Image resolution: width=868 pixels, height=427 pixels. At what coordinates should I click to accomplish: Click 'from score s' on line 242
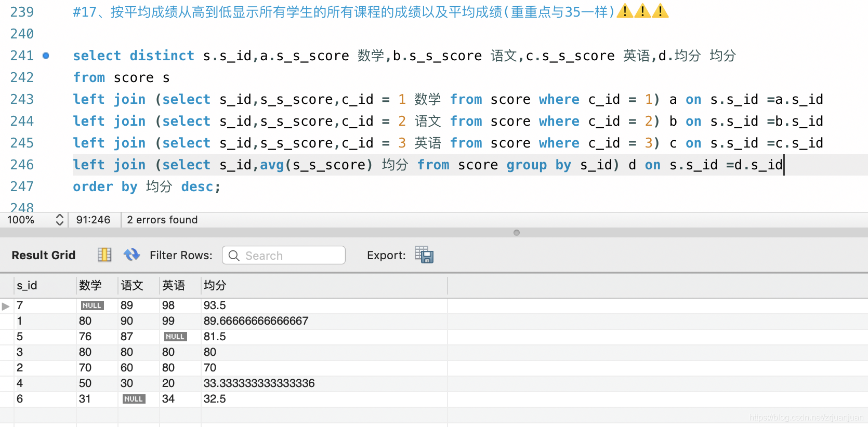(122, 77)
